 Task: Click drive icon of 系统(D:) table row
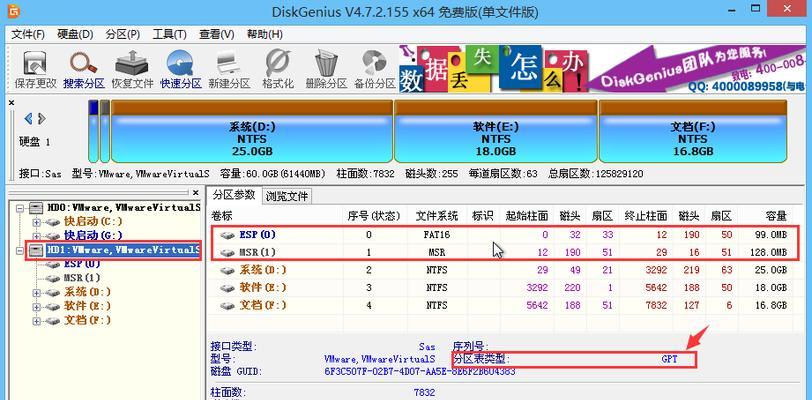coord(227,270)
